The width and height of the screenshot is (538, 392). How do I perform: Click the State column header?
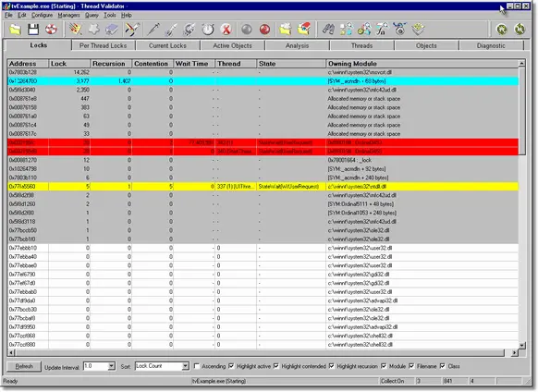click(x=291, y=64)
